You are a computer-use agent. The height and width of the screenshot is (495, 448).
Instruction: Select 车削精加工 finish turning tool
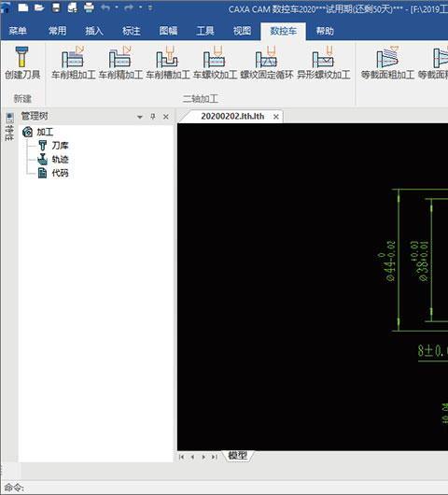pos(120,63)
